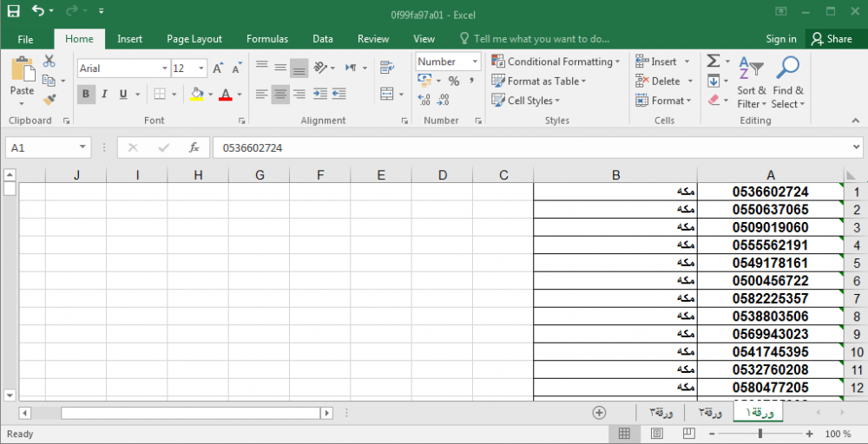Expand Cell Styles menu
This screenshot has height=444, width=868.
point(526,100)
